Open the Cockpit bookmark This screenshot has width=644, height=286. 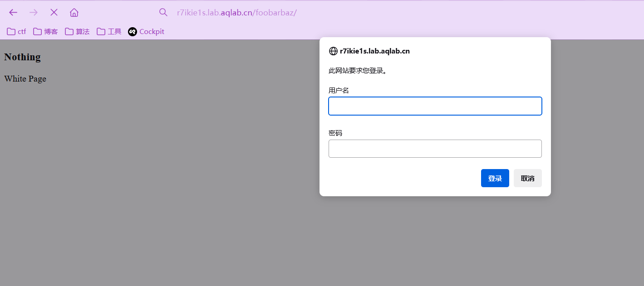146,32
